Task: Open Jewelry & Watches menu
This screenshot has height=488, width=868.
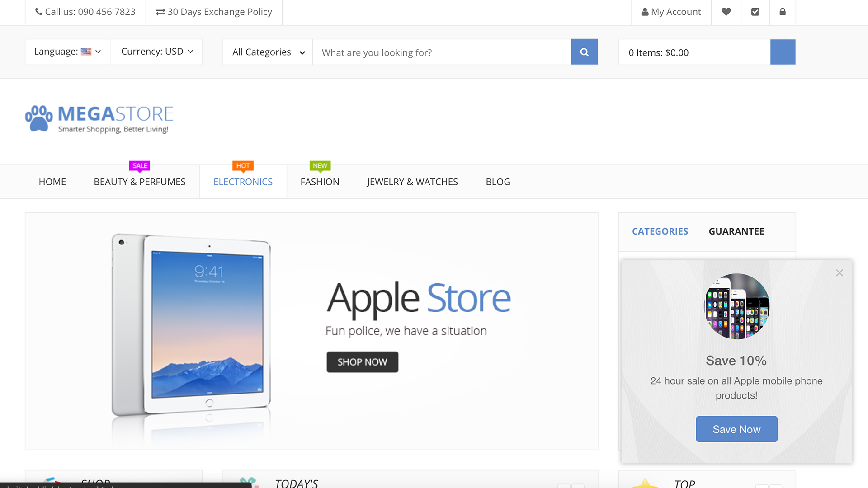Action: (x=412, y=182)
